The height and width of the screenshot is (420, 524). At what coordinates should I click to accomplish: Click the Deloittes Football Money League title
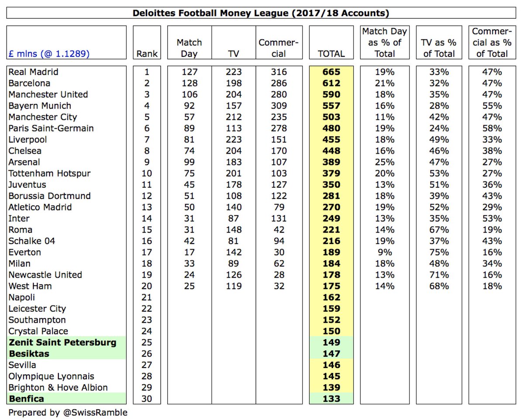pos(261,13)
